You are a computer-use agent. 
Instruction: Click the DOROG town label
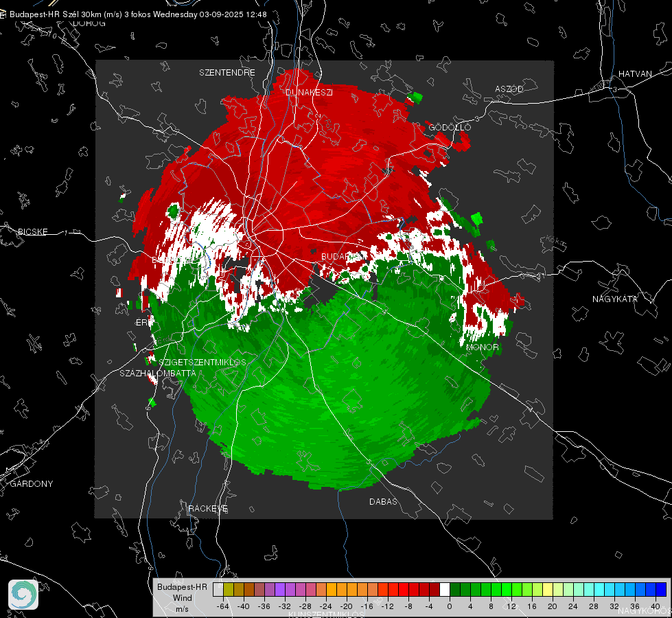point(89,23)
